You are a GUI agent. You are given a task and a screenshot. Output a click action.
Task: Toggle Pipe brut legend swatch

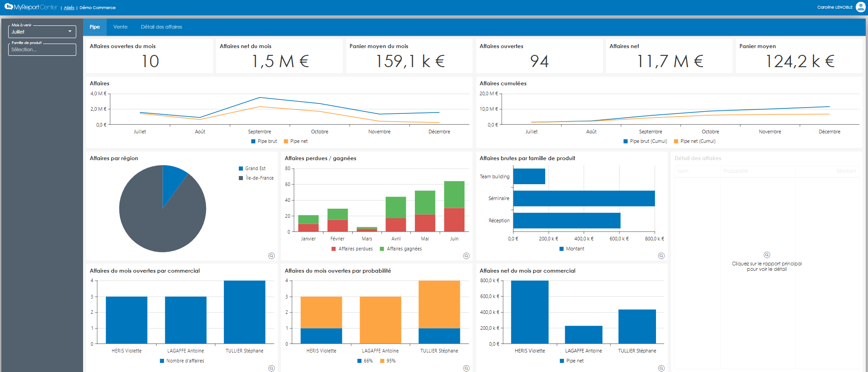coord(253,141)
